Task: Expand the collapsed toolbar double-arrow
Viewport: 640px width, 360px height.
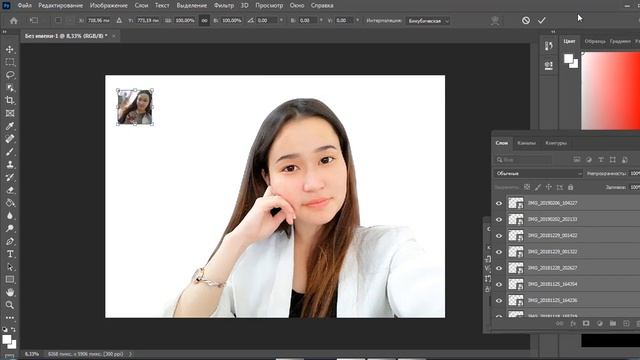Action: pos(4,32)
